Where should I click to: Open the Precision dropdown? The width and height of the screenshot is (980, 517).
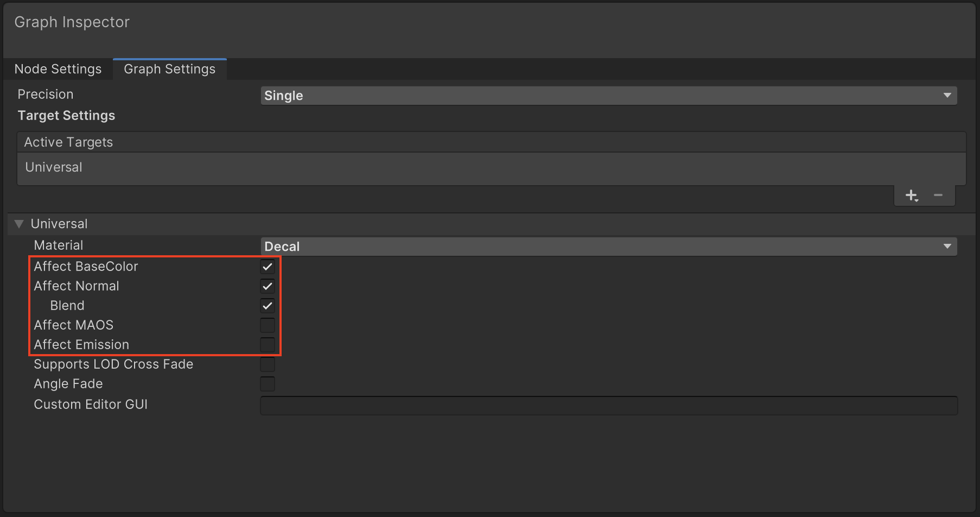tap(608, 96)
